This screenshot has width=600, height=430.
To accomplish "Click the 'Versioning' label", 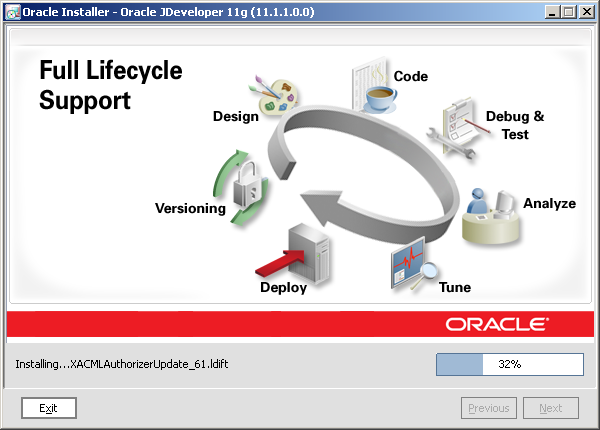I will click(x=190, y=208).
